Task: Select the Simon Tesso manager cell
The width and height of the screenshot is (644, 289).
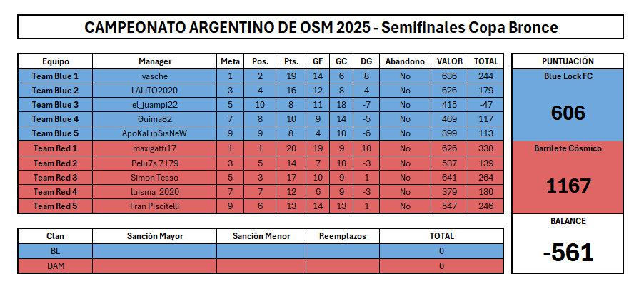Action: pyautogui.click(x=155, y=178)
